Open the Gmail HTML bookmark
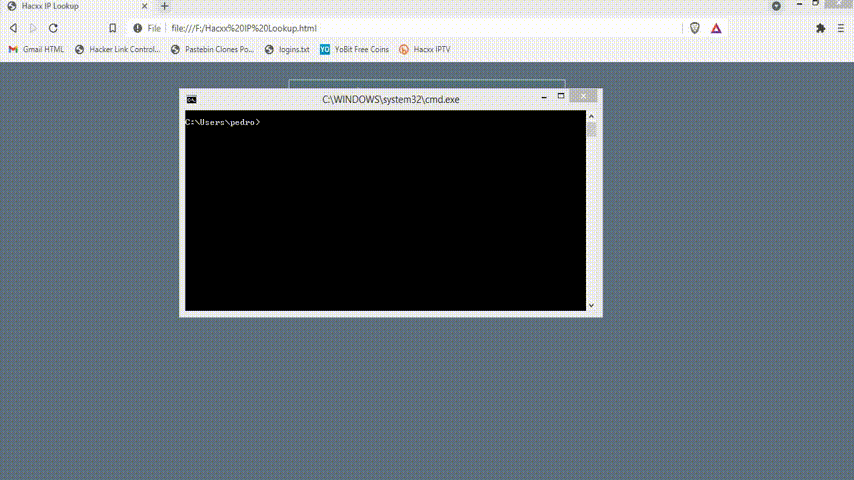The height and width of the screenshot is (480, 854). pyautogui.click(x=36, y=49)
